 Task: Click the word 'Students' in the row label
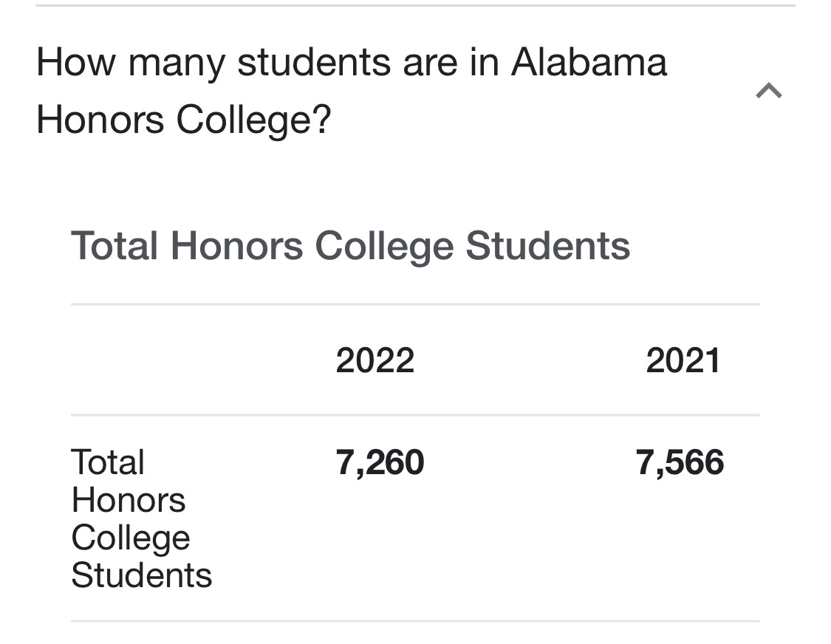pos(142,575)
